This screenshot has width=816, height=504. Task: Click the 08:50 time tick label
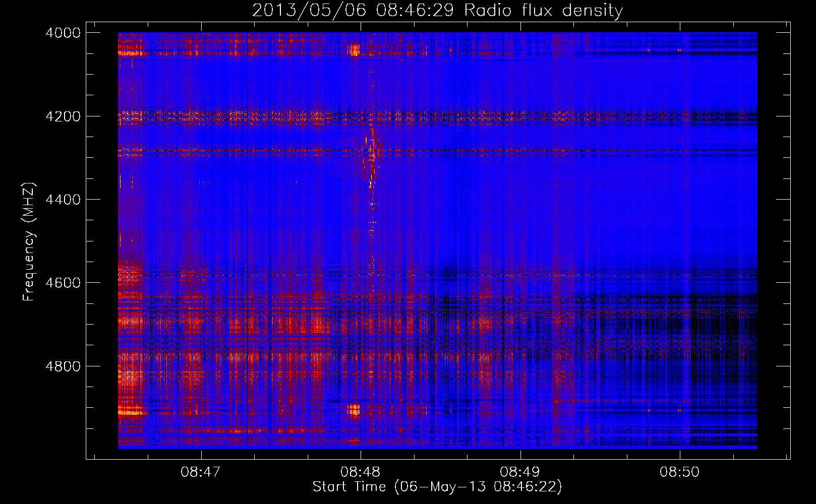point(679,472)
